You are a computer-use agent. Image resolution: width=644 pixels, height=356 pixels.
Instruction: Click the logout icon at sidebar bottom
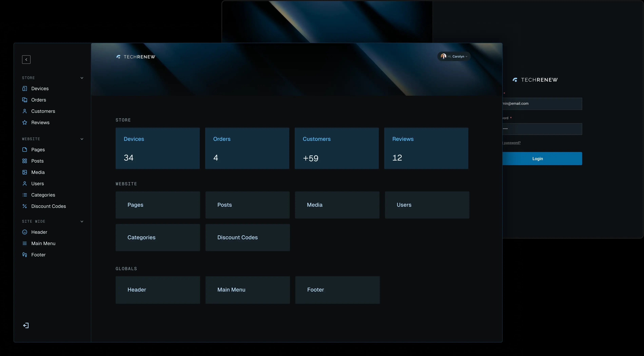(26, 325)
